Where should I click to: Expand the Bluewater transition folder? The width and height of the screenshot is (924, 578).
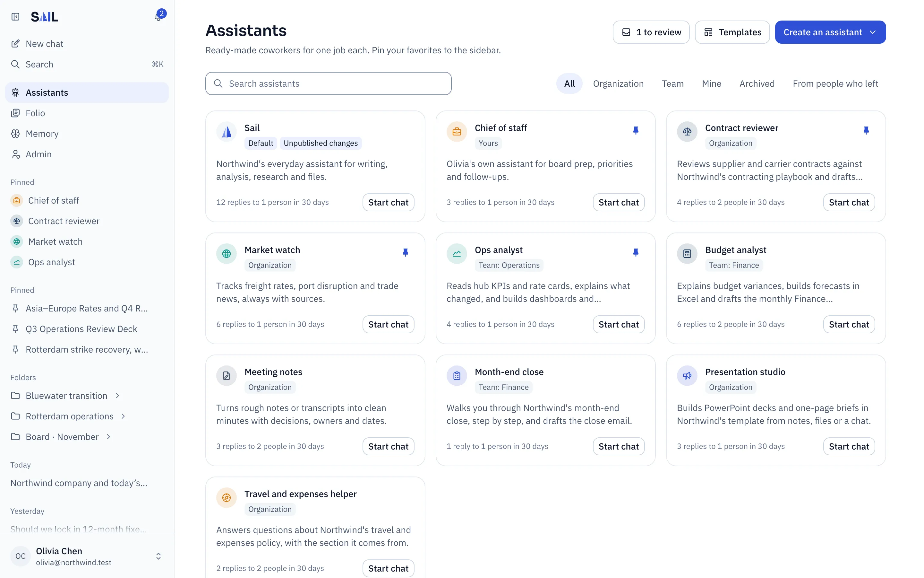pyautogui.click(x=118, y=396)
